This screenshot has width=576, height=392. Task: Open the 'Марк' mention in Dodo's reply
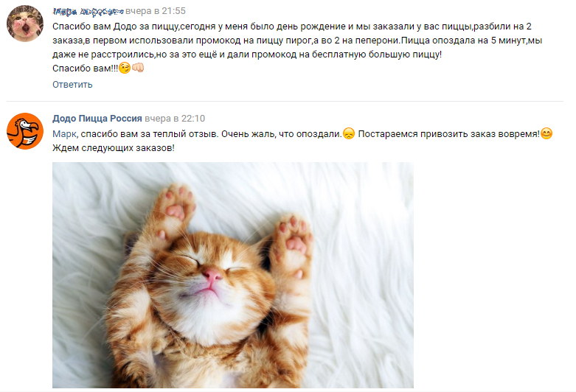point(65,134)
